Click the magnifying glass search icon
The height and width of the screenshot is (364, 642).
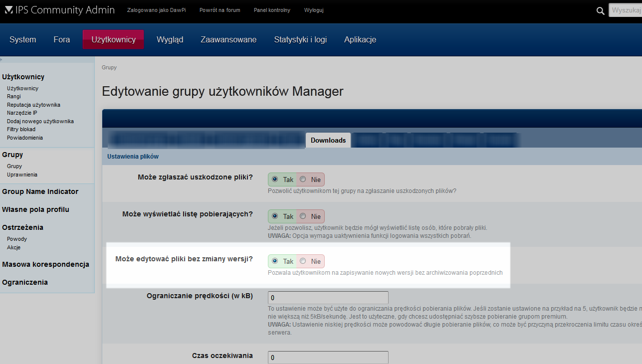tap(600, 10)
